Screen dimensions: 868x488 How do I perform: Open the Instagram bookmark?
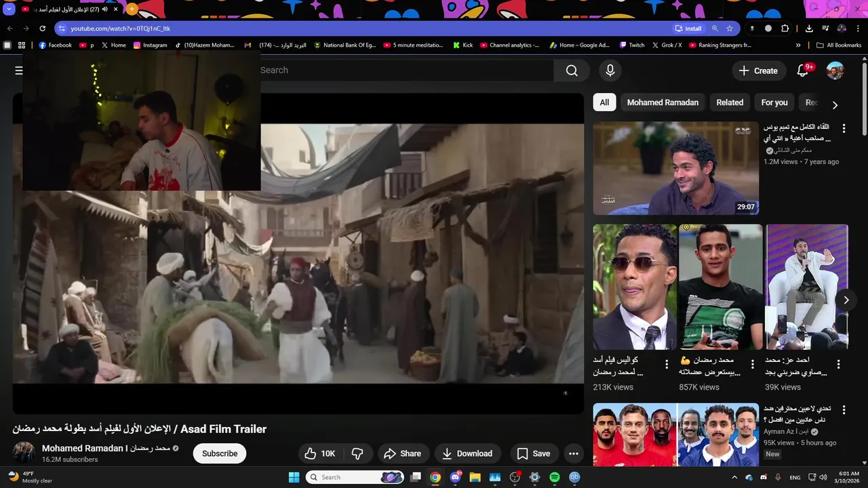[151, 45]
